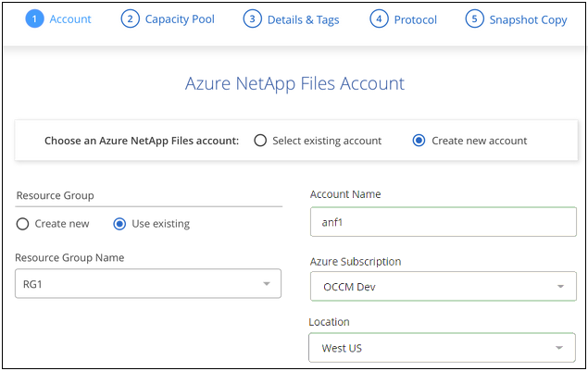Click the step 2 number circle

(x=131, y=19)
